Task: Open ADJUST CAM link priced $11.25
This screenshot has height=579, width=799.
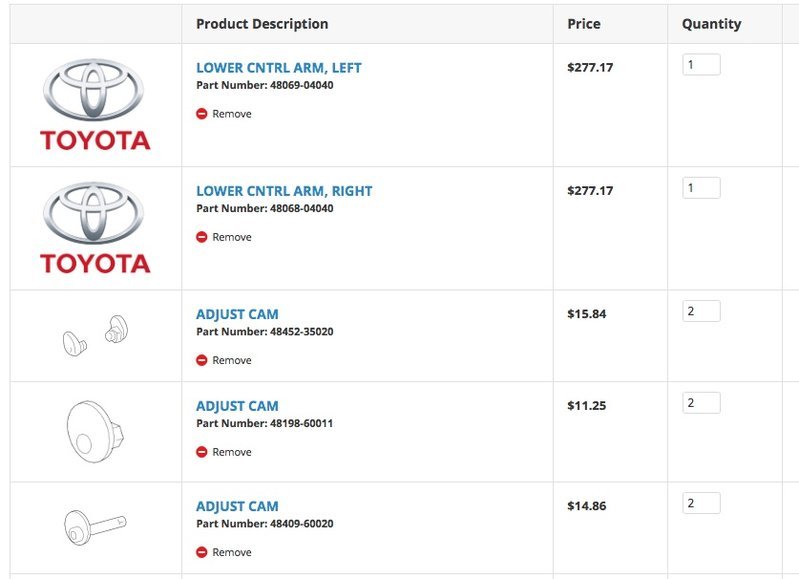Action: coord(237,406)
